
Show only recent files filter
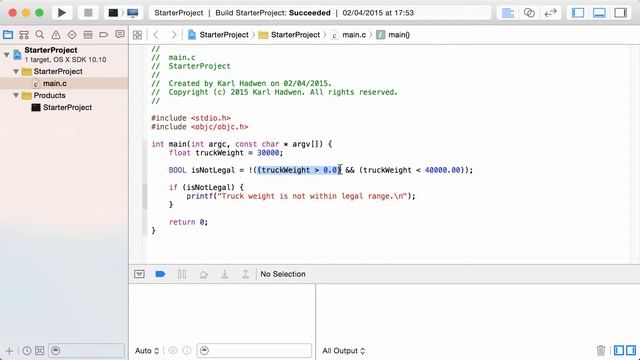click(27, 351)
